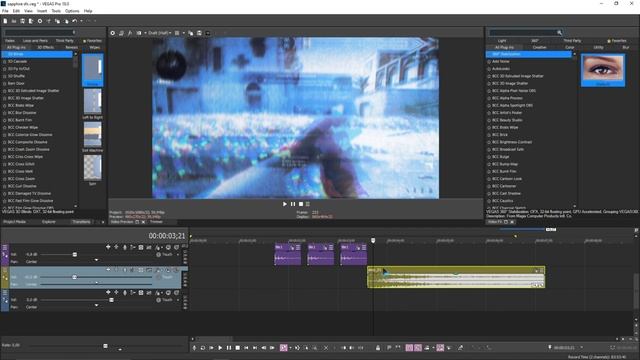The width and height of the screenshot is (640, 360).
Task: Save the project via toolbar icon
Action: pyautogui.click(x=22, y=21)
